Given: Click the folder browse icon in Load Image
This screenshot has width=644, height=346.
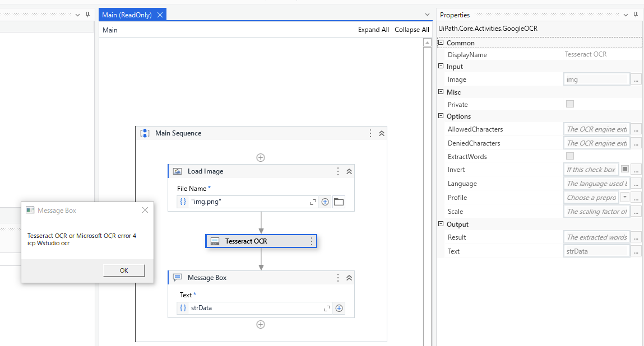Looking at the screenshot, I should (339, 202).
